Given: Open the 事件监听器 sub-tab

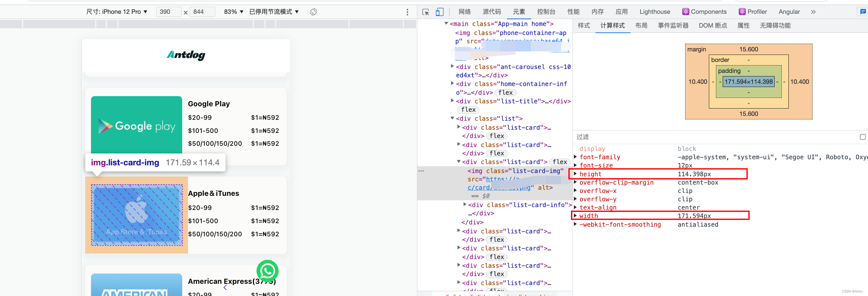Looking at the screenshot, I should (673, 26).
